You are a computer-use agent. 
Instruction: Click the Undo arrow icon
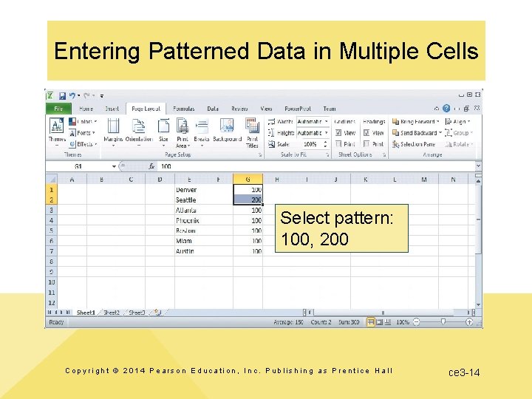coord(72,96)
